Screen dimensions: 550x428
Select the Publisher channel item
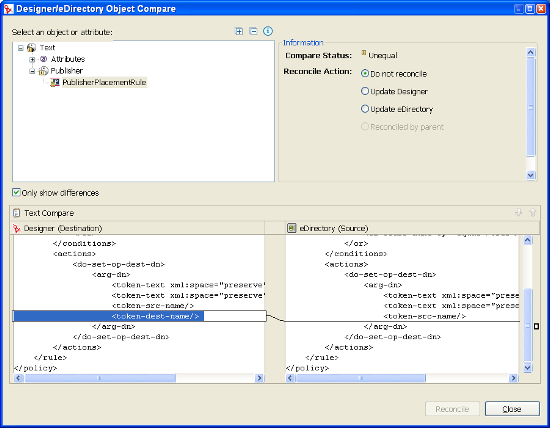pos(67,71)
